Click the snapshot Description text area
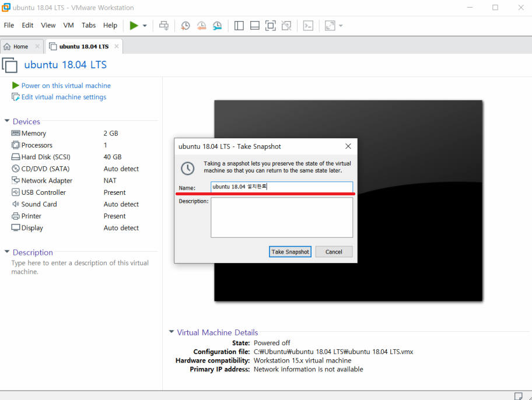 [x=282, y=217]
